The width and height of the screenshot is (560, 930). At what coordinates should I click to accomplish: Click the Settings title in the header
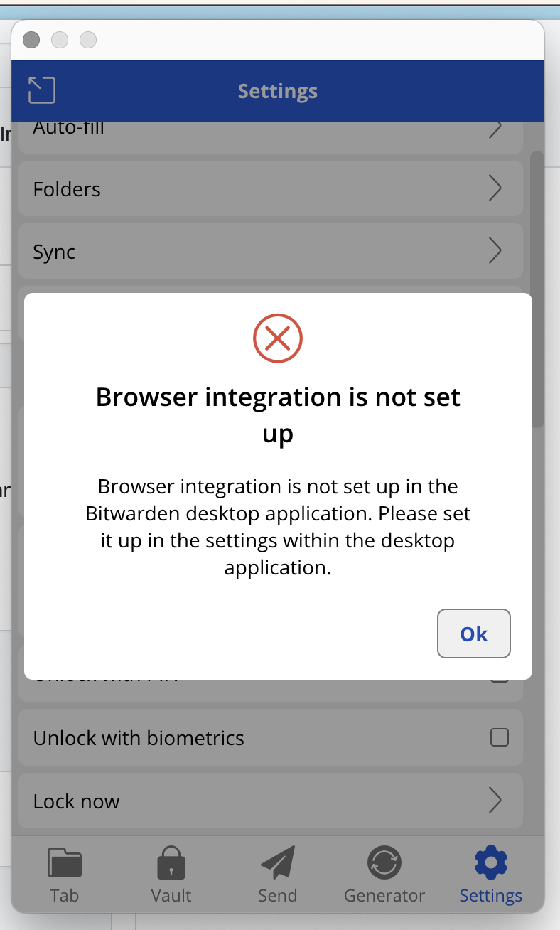point(277,90)
